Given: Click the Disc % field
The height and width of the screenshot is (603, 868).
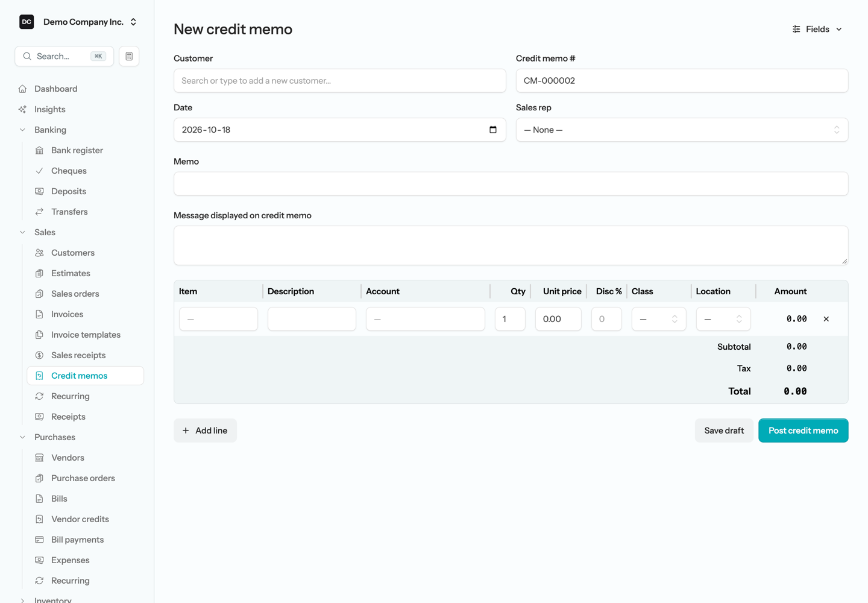Looking at the screenshot, I should [x=606, y=319].
